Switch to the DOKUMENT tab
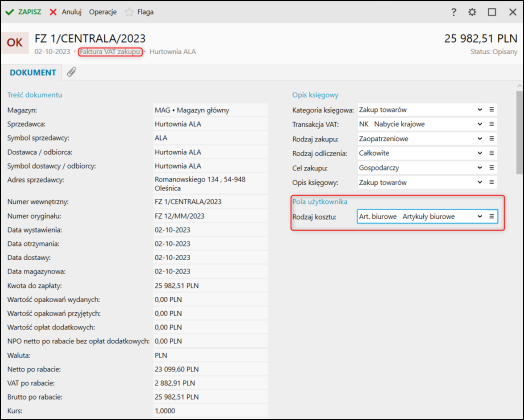Viewport: 524px width, 420px height. coord(32,73)
